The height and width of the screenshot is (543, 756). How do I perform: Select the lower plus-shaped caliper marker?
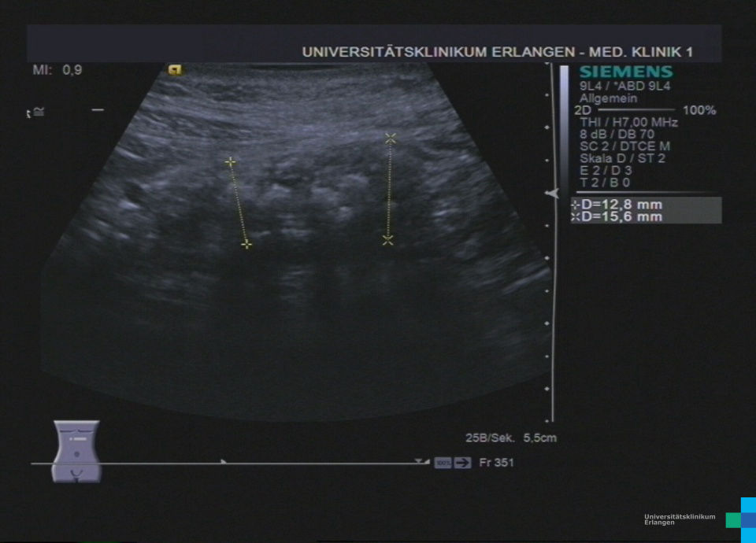246,245
